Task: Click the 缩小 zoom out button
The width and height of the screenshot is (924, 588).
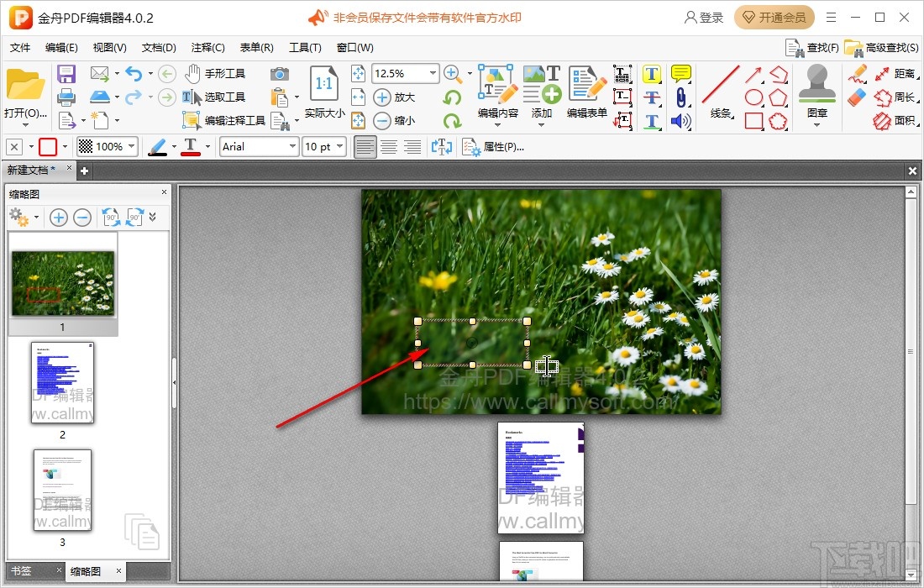Action: pyautogui.click(x=395, y=121)
